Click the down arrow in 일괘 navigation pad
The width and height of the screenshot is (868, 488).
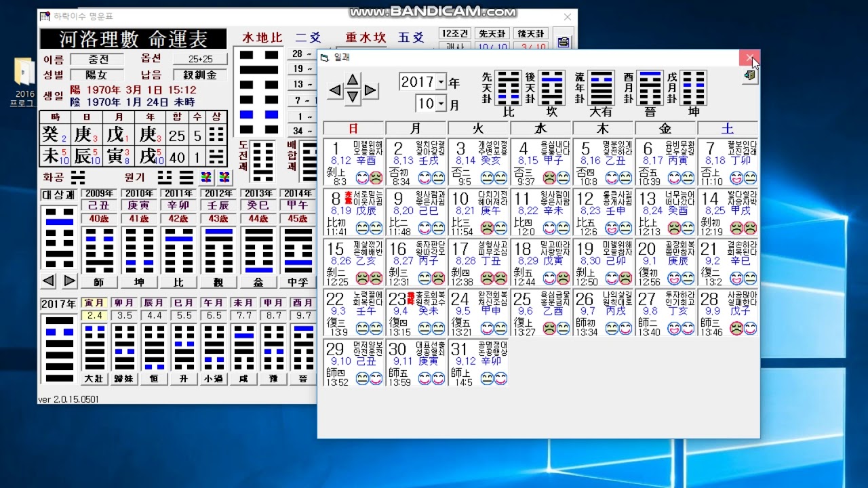(x=352, y=97)
